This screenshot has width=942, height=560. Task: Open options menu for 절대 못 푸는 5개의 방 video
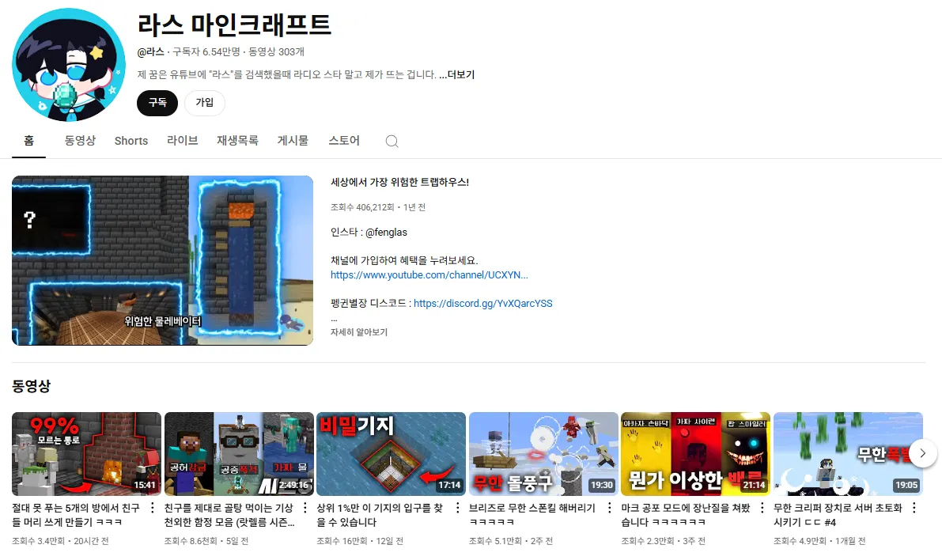(153, 508)
